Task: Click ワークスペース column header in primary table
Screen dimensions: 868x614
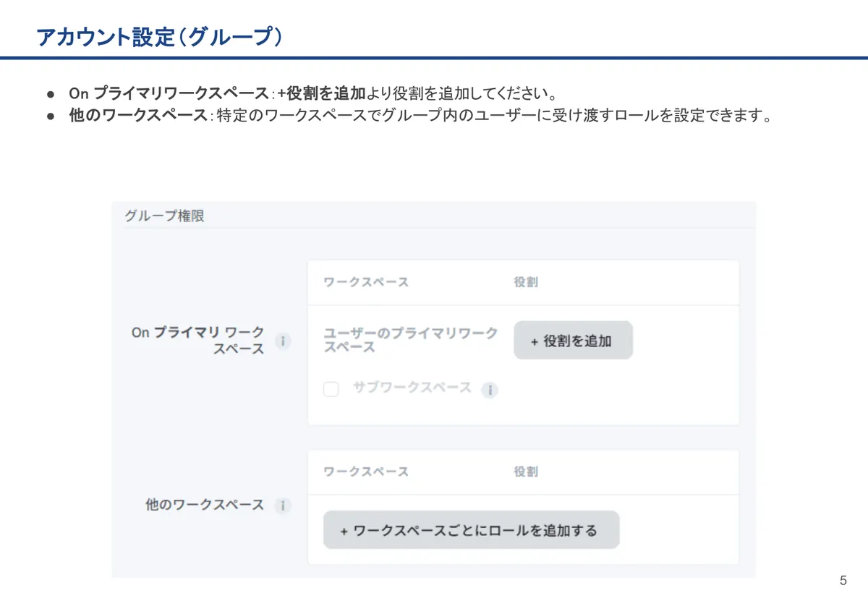Action: coord(366,282)
